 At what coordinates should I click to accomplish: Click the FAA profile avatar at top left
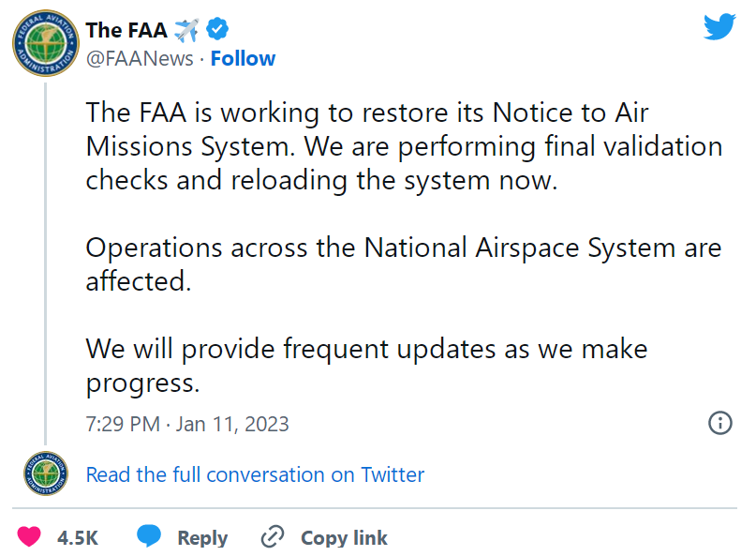tap(44, 42)
